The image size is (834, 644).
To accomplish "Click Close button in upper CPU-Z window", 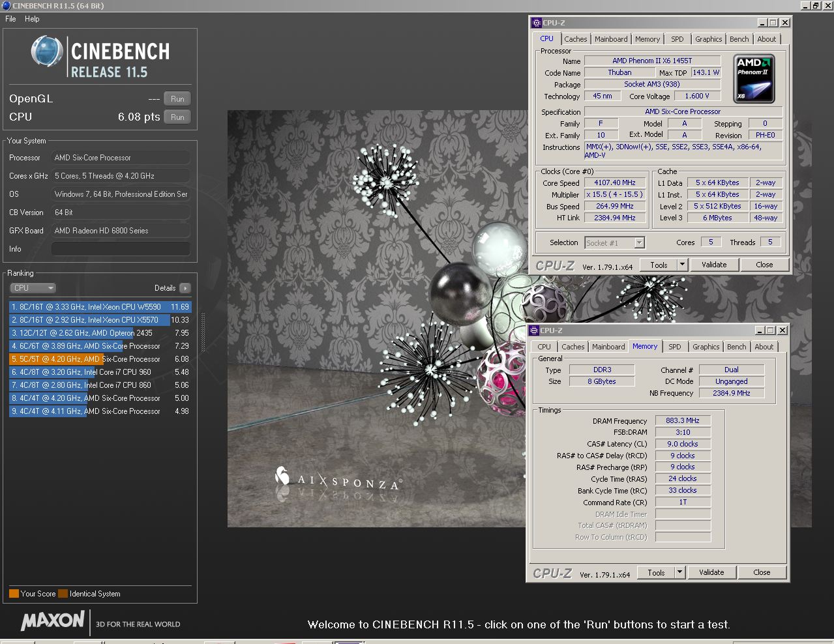I will coord(764,265).
